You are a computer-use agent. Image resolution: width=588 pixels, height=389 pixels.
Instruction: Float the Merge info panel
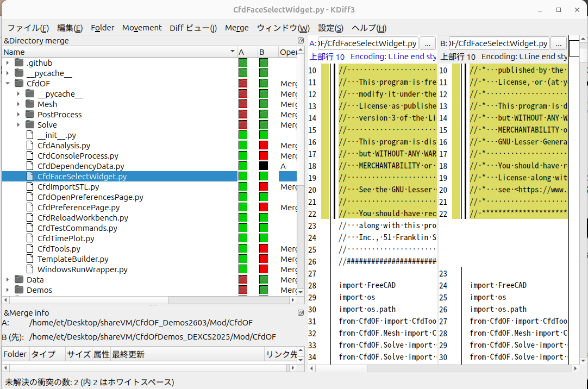[x=301, y=312]
